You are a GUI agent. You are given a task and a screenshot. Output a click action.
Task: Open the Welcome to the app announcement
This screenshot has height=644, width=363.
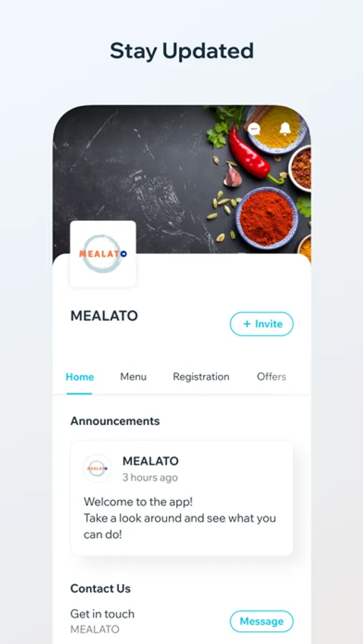(x=182, y=498)
